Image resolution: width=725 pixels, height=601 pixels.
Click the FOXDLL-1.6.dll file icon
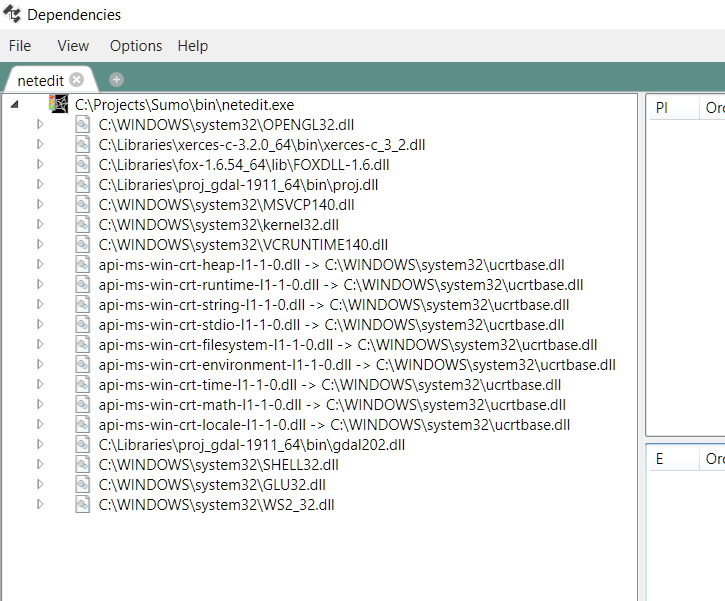click(84, 164)
